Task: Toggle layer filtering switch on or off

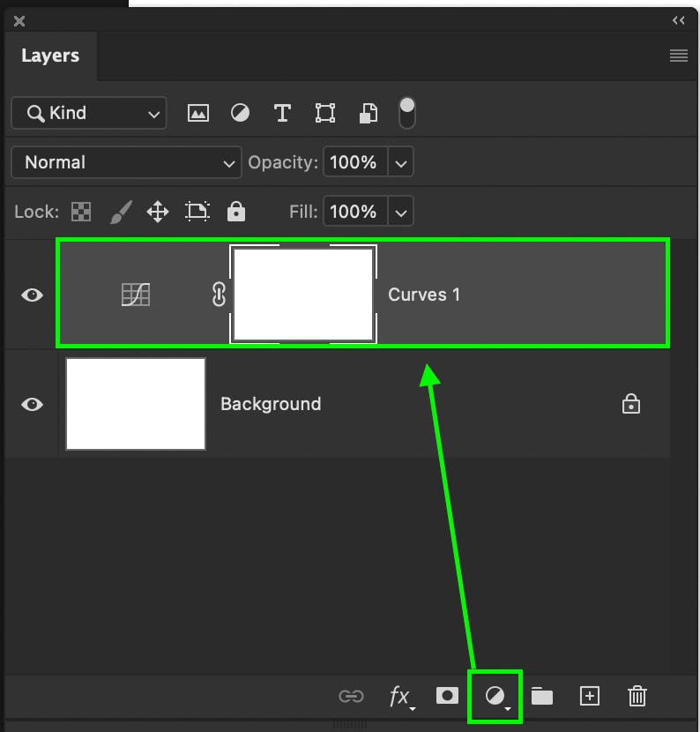Action: (x=407, y=113)
